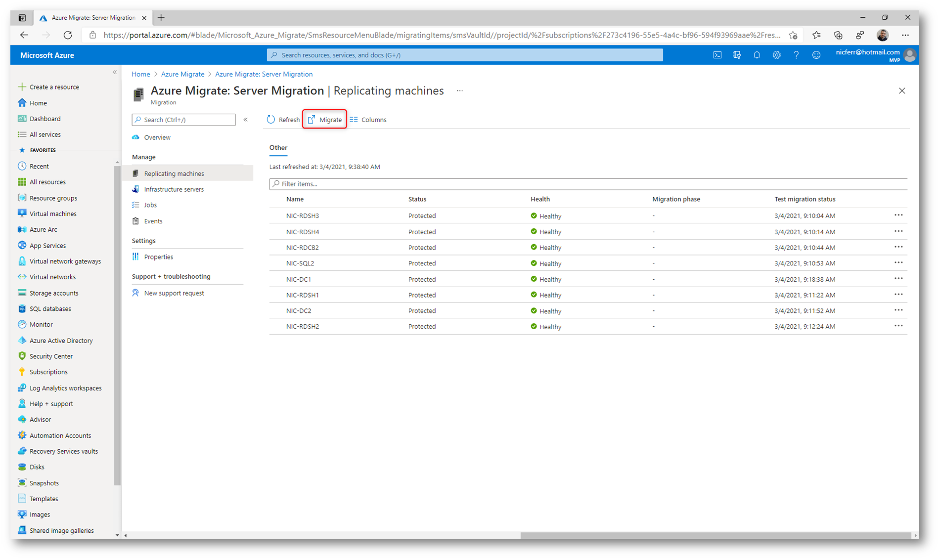Open Cloud Shell icon in top bar
The height and width of the screenshot is (560, 940).
coord(717,55)
